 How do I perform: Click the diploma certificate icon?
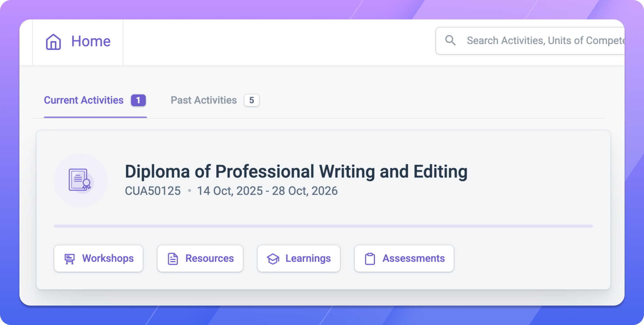point(80,180)
